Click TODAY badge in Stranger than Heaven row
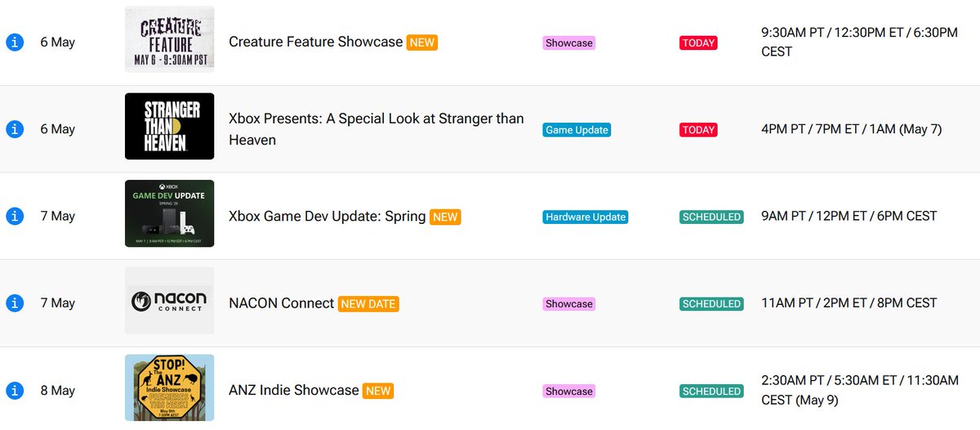Image resolution: width=980 pixels, height=430 pixels. [698, 130]
